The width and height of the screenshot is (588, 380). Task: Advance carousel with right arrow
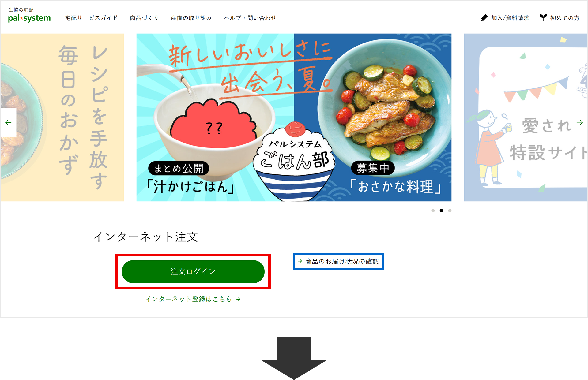[x=580, y=122]
